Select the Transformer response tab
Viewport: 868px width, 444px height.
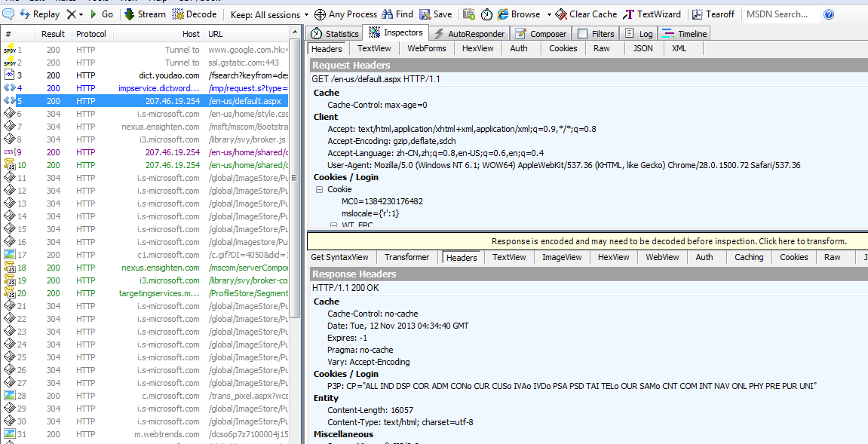point(407,257)
